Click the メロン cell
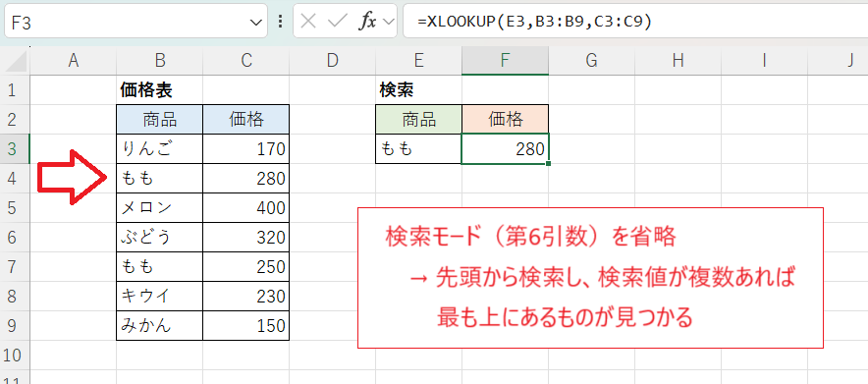 click(160, 207)
